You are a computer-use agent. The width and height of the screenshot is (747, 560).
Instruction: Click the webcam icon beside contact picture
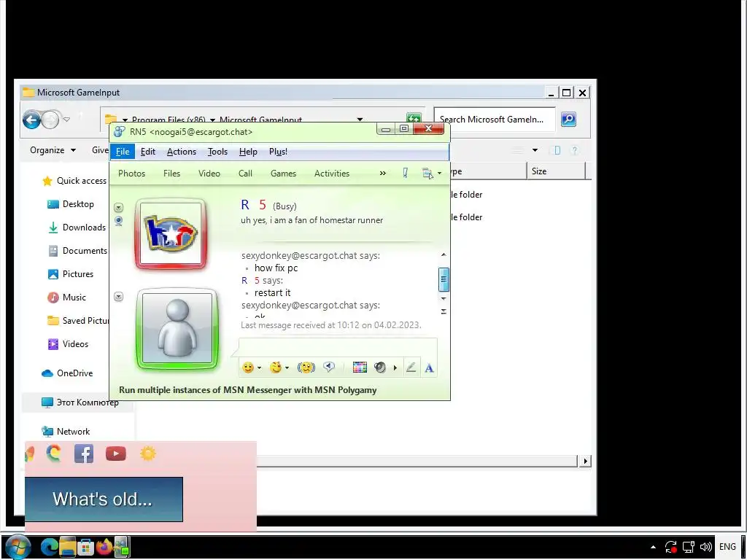point(119,221)
